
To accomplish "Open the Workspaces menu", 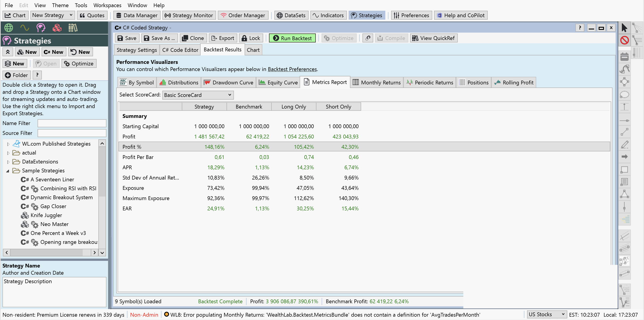I will click(107, 5).
